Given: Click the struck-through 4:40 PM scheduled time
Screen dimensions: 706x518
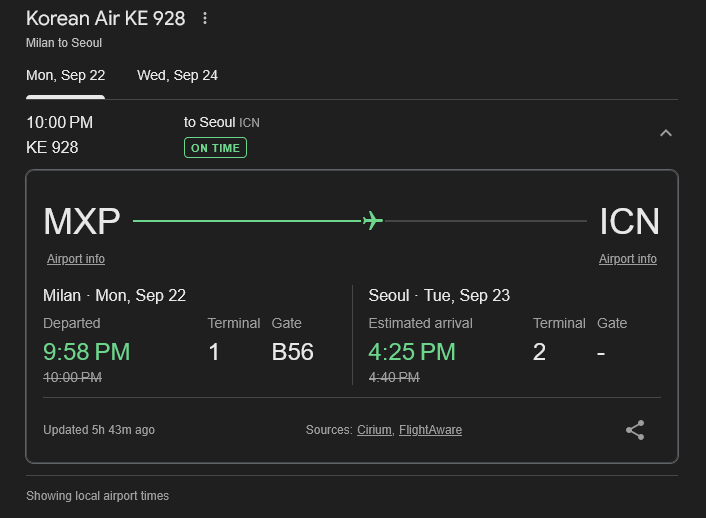Looking at the screenshot, I should click(x=394, y=377).
